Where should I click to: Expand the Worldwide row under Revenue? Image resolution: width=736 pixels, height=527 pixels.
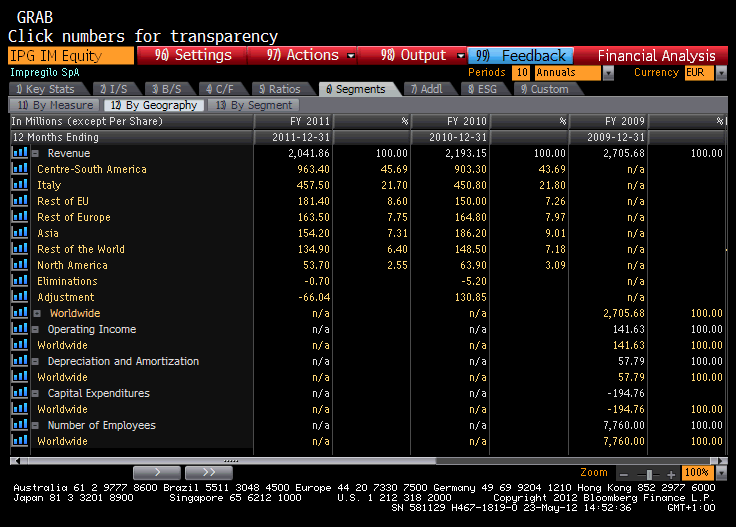37,313
